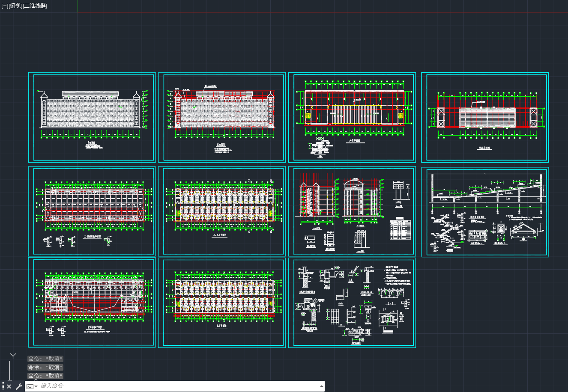Select the white facade elevation sheet
The width and height of the screenshot is (568, 392).
point(92,117)
